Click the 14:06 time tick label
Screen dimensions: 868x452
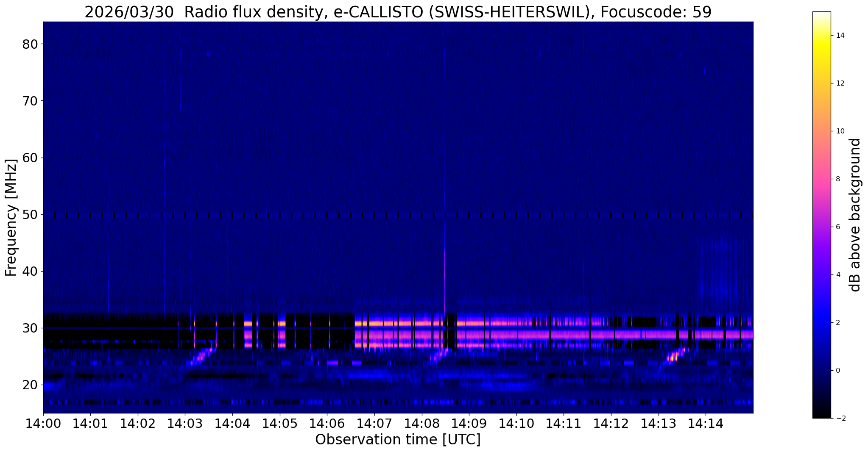point(327,423)
